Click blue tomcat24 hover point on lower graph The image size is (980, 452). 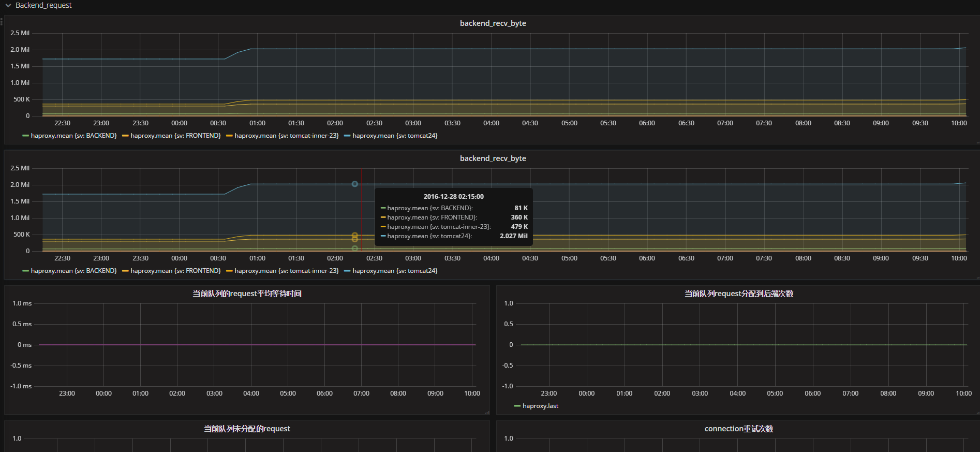[x=354, y=184]
